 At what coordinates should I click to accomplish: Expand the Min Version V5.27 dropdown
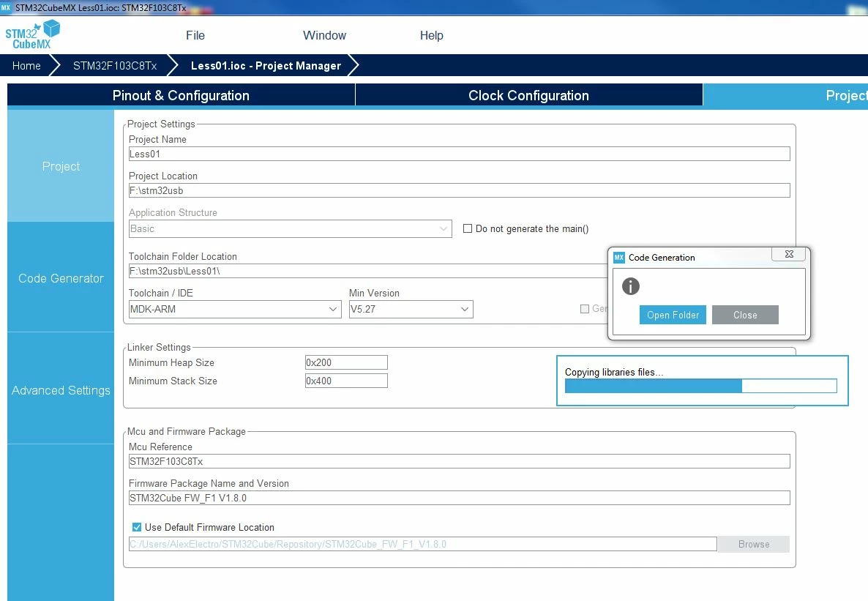click(x=411, y=309)
